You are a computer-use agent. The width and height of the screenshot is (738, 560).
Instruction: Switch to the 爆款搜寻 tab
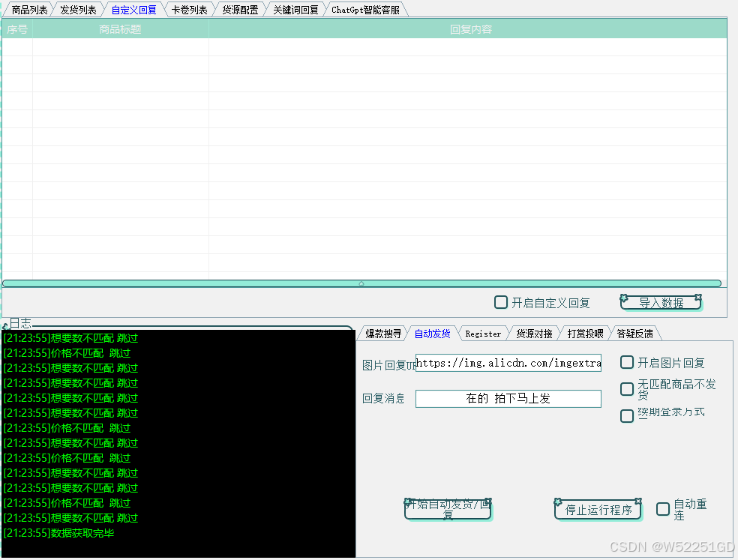tap(383, 334)
